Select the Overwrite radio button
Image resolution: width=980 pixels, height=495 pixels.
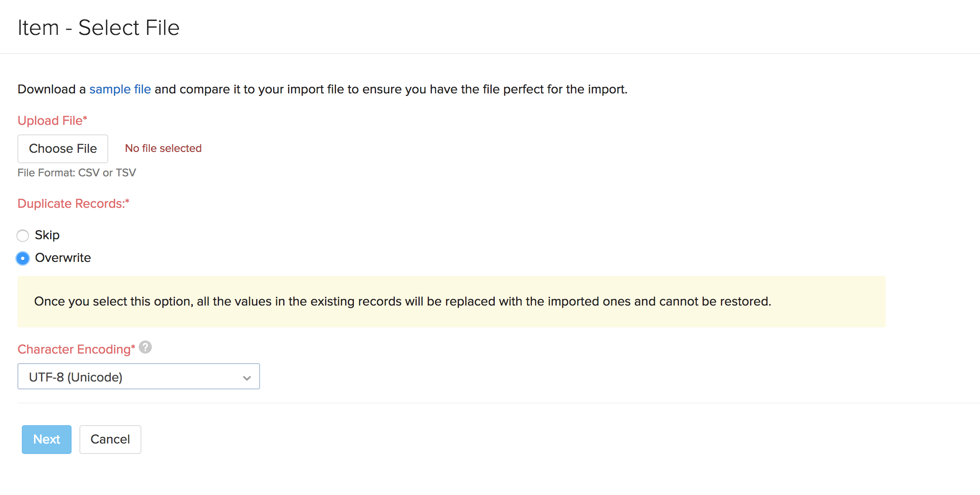tap(23, 258)
